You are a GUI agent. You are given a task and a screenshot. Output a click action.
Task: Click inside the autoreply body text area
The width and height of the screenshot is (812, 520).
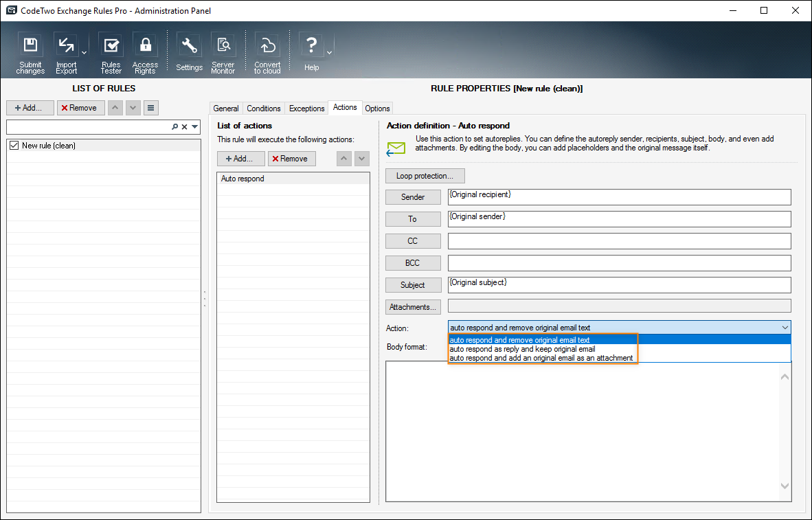pos(583,431)
